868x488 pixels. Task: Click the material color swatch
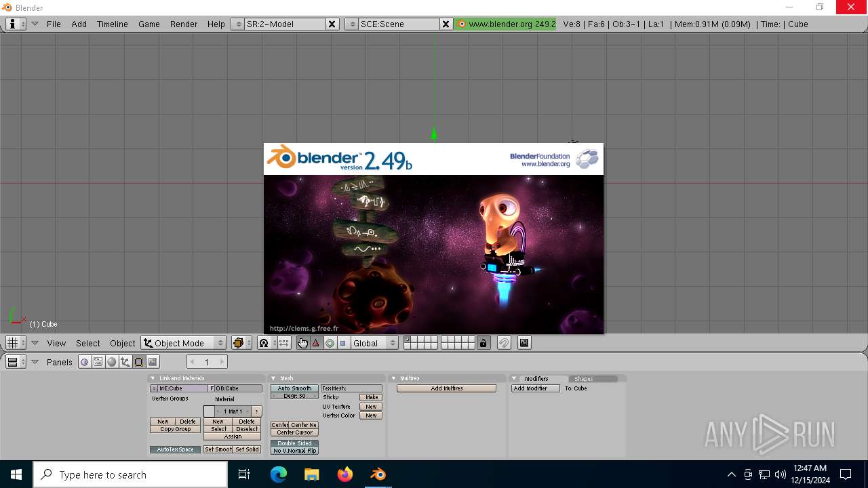(209, 411)
